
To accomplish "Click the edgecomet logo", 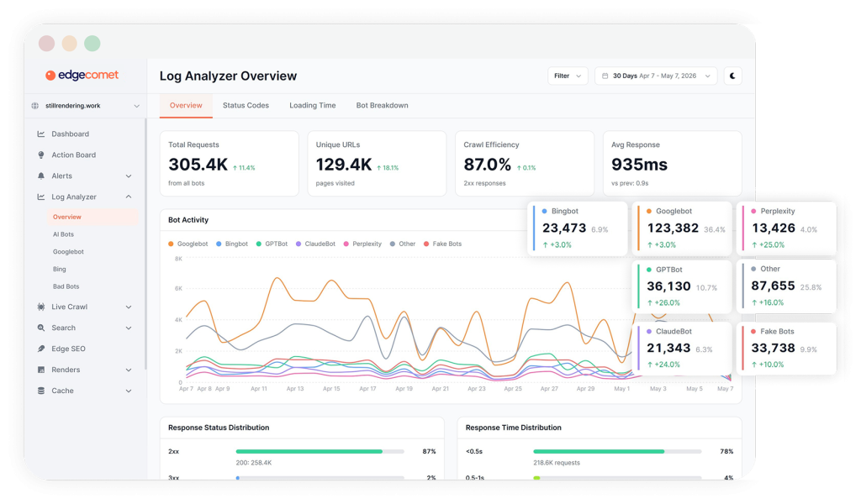I will [82, 75].
